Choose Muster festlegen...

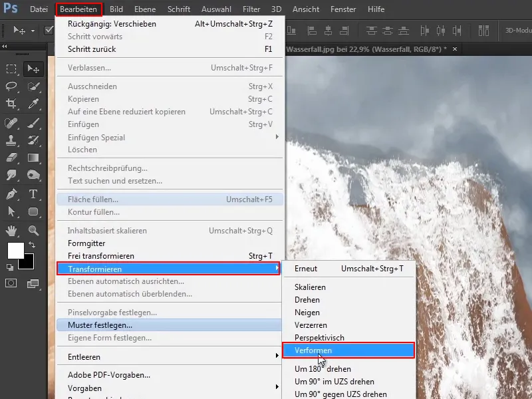coord(170,325)
